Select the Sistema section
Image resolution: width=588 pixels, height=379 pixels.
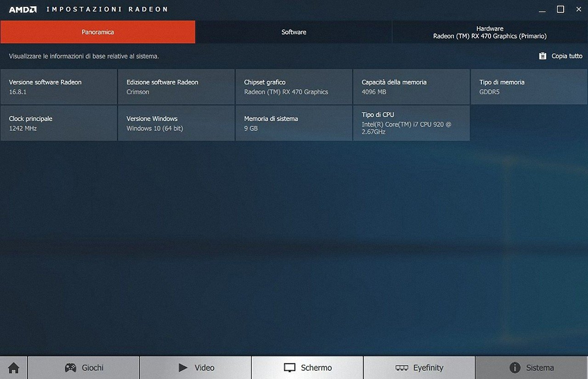click(531, 368)
